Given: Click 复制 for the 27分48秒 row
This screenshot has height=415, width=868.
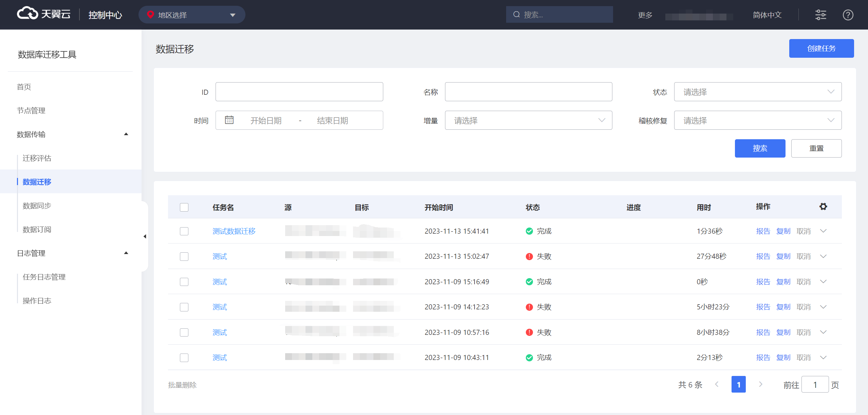Looking at the screenshot, I should pos(783,256).
